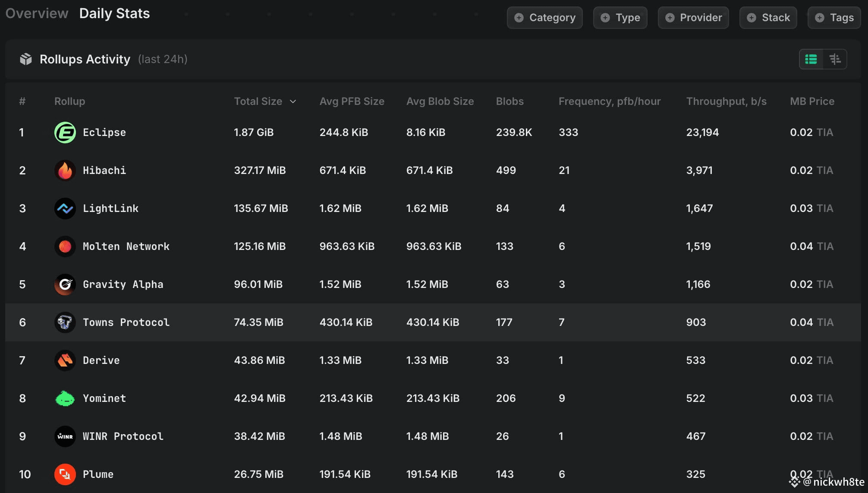Sort by Avg PFB Size header

click(352, 101)
